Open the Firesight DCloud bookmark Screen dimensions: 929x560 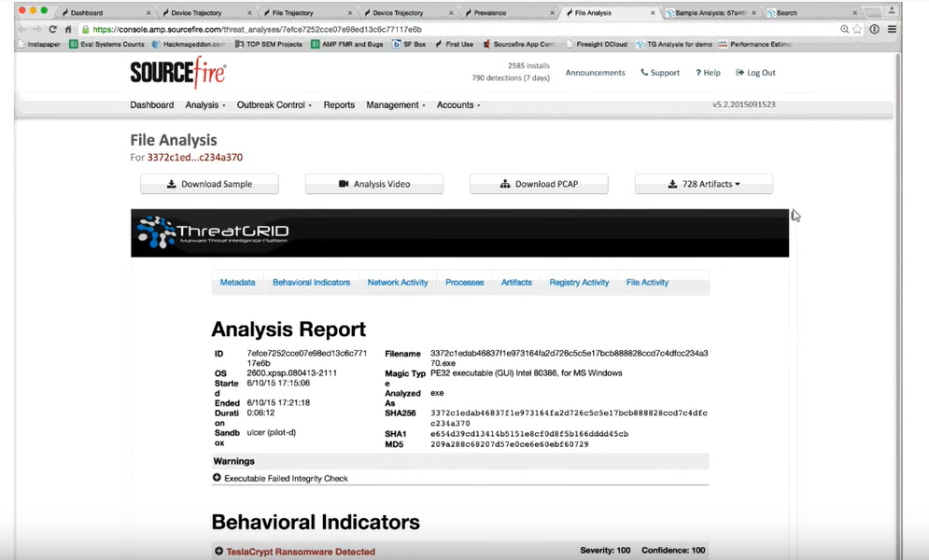(x=596, y=45)
